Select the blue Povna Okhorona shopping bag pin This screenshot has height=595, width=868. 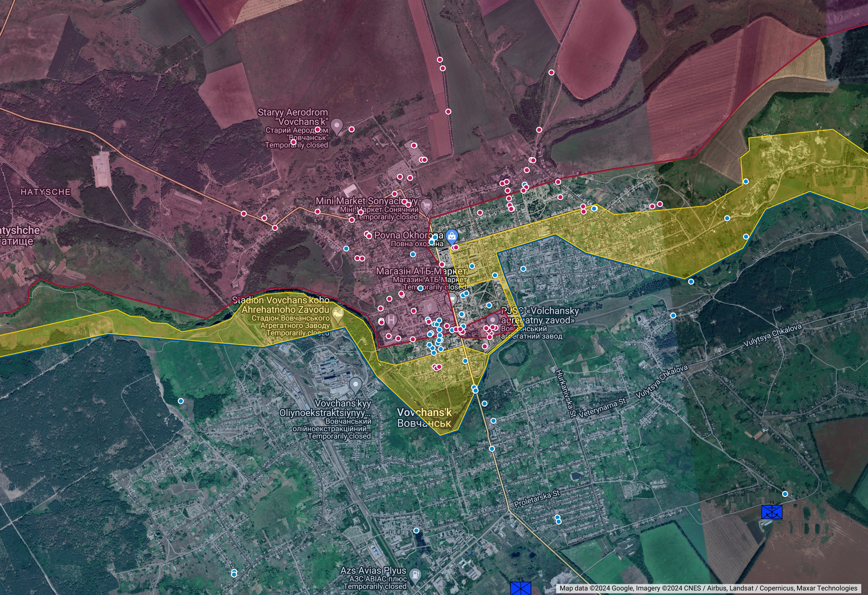(x=452, y=235)
